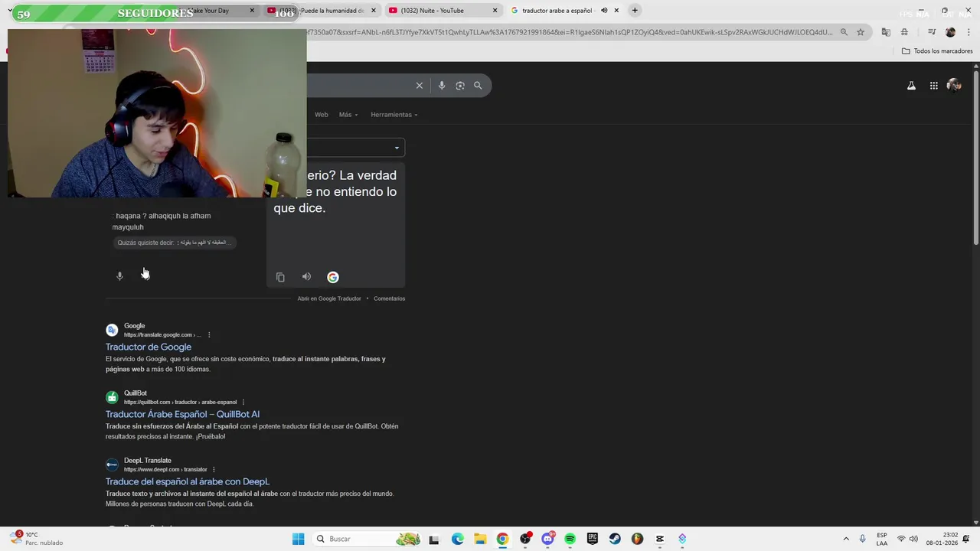Listen to the Spanish translation
Image resolution: width=980 pixels, height=551 pixels.
306,277
